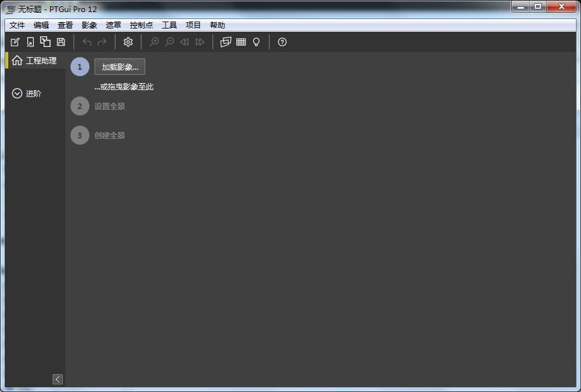Collapse the sidebar with the left chevron
The image size is (581, 392).
tap(58, 379)
